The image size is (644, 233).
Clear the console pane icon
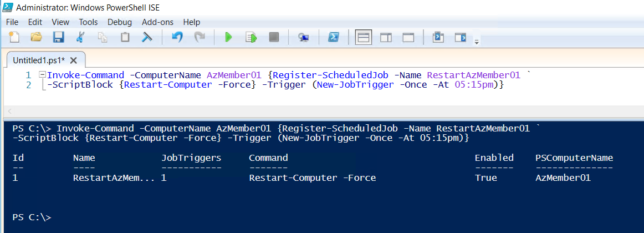point(147,38)
